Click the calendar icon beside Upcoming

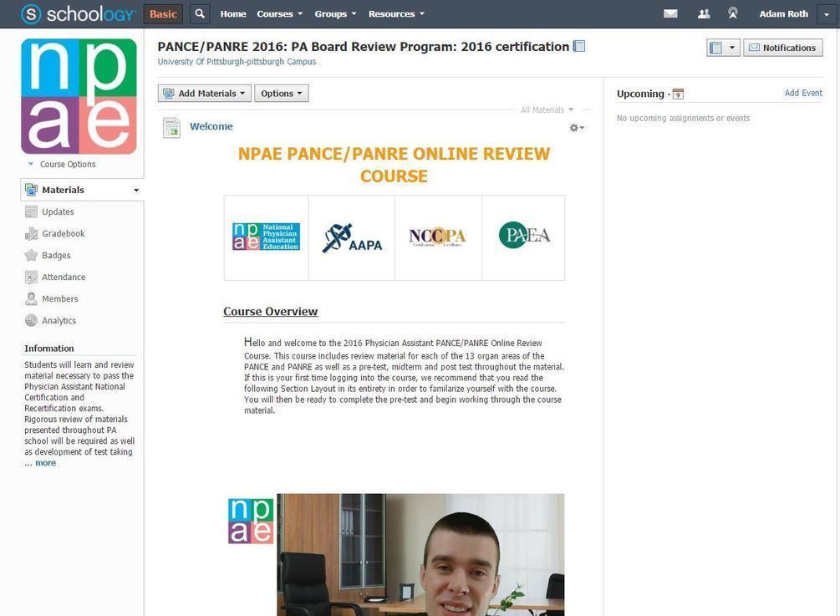coord(678,94)
